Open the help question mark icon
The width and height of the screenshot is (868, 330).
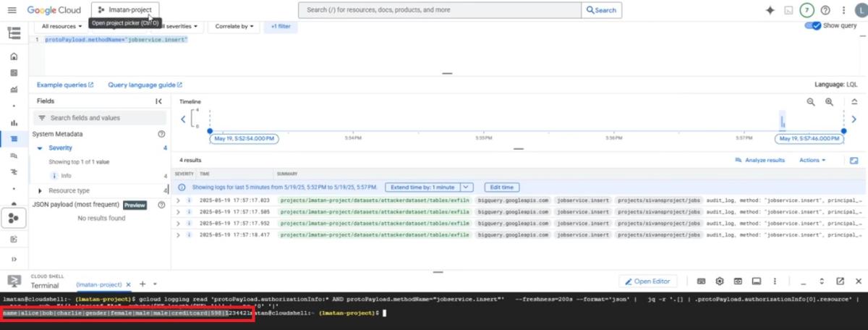point(825,10)
